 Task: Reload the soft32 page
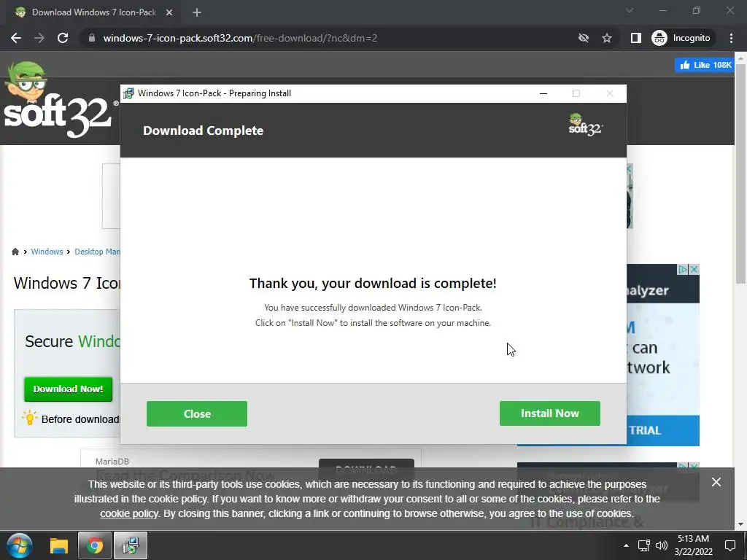pos(63,38)
